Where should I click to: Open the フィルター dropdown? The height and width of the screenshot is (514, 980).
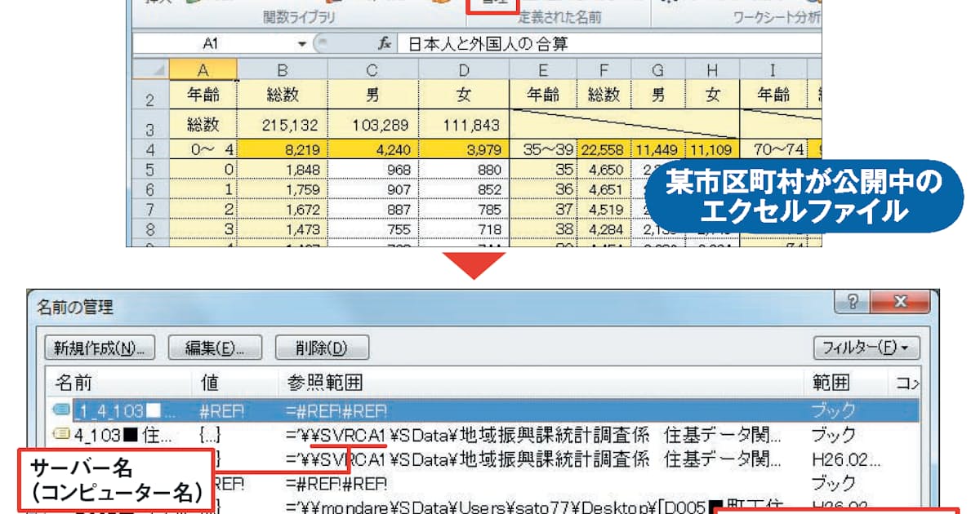pos(865,348)
